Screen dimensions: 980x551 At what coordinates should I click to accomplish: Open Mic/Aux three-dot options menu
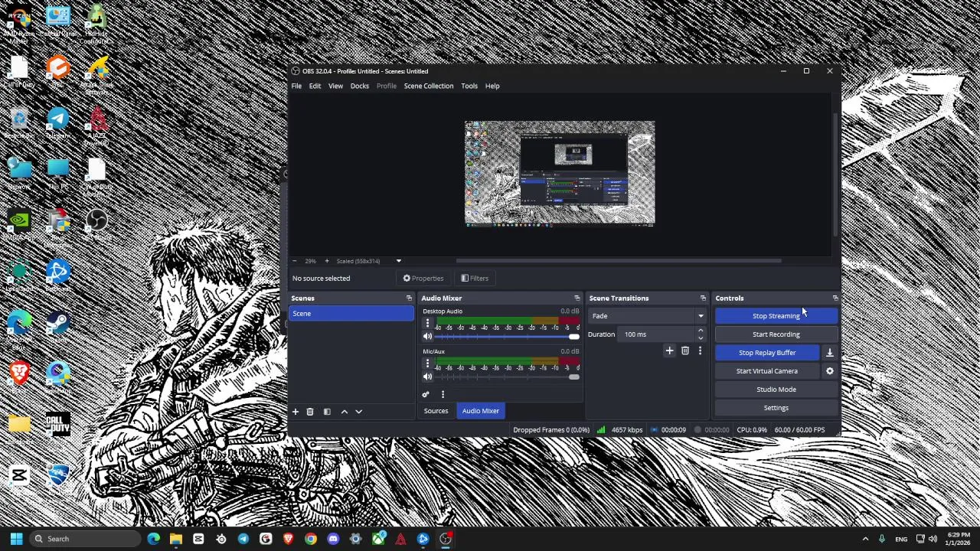427,364
